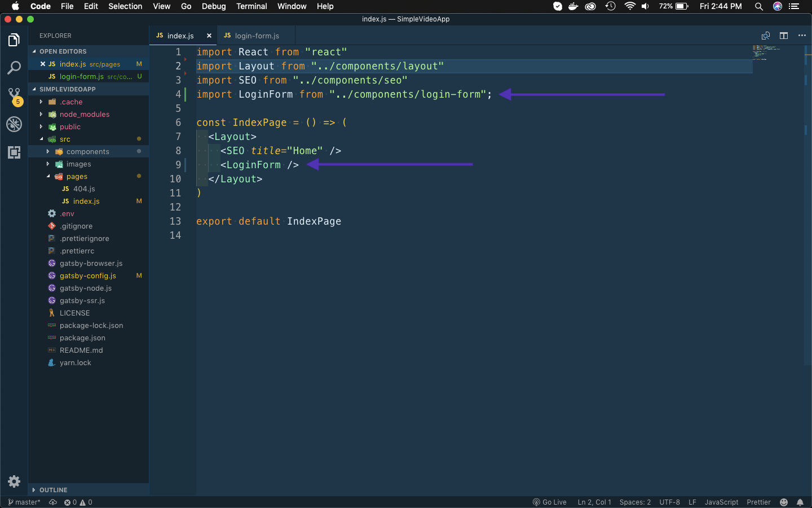Open the Wi-Fi menu bar icon
This screenshot has height=508, width=812.
tap(629, 6)
